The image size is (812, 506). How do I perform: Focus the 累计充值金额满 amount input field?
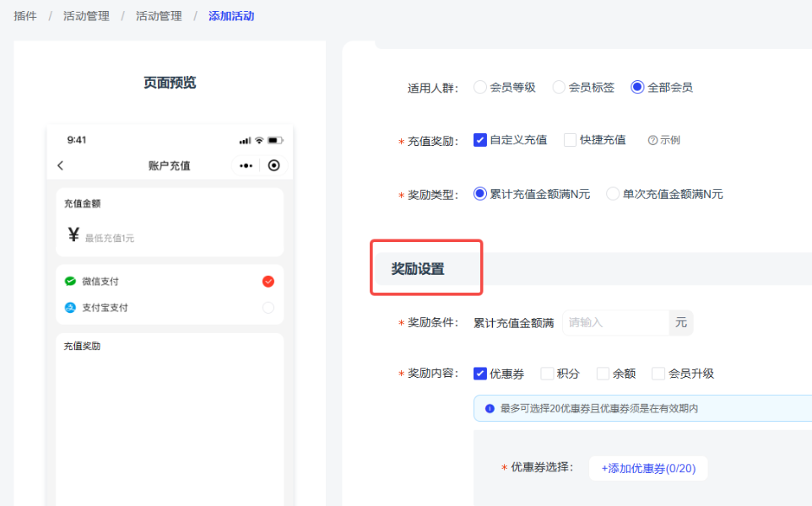(614, 322)
